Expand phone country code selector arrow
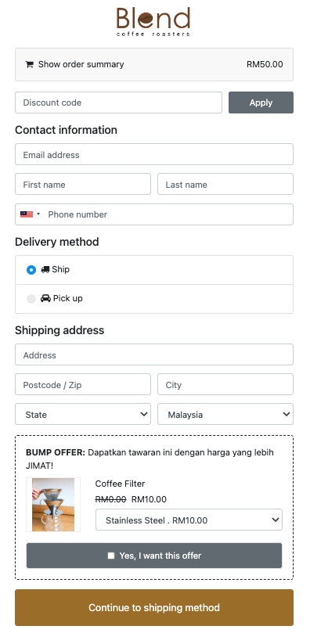 (x=38, y=214)
